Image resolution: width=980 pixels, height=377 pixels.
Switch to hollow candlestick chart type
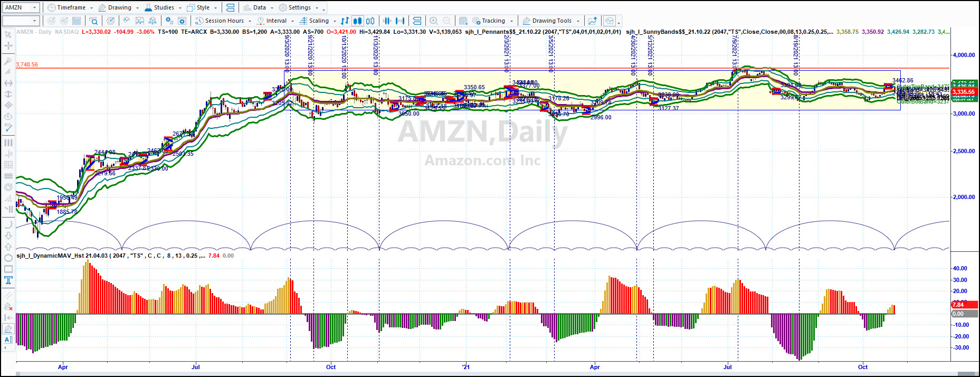point(370,21)
